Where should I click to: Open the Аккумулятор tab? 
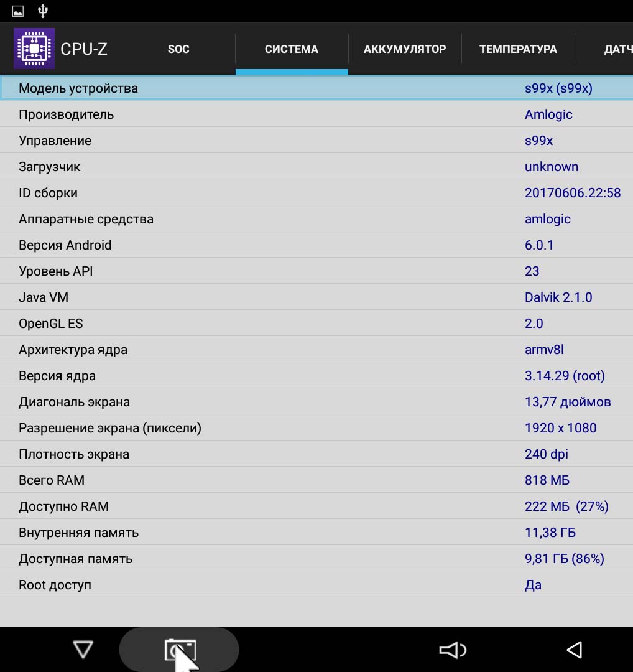405,49
